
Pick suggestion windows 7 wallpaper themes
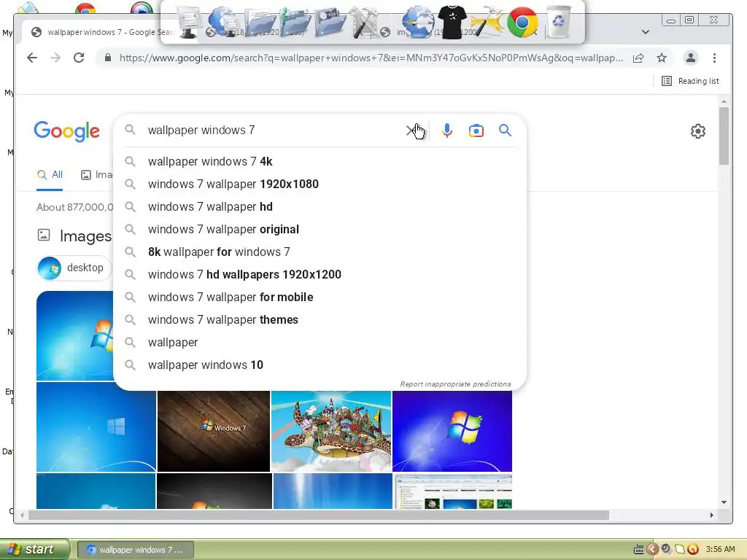[320, 319]
